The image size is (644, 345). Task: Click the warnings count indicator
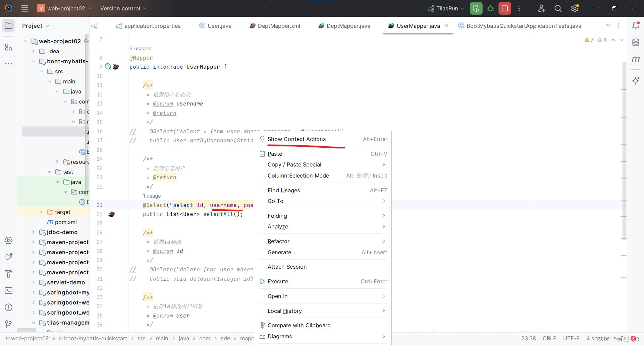click(x=595, y=40)
